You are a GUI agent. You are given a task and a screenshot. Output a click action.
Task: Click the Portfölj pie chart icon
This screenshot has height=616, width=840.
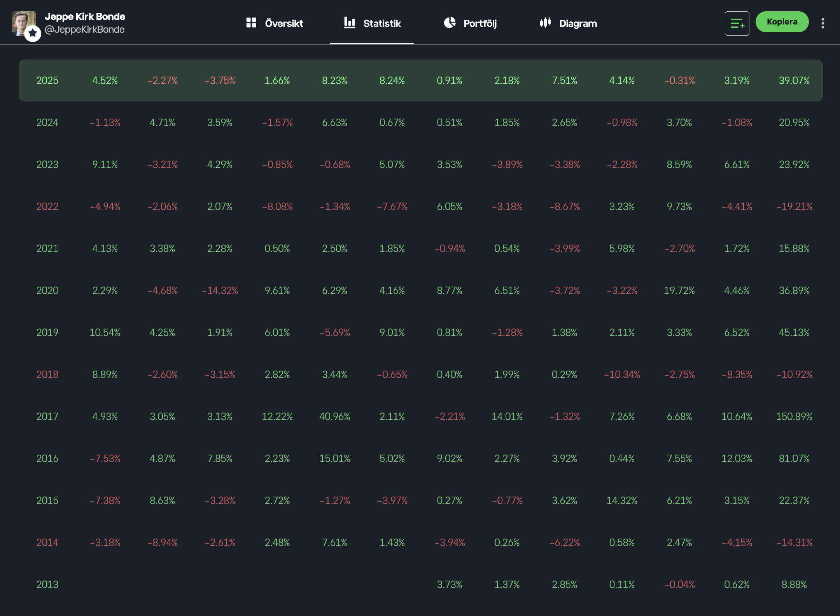[450, 23]
